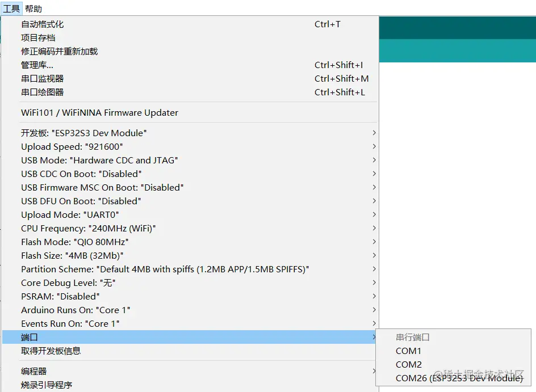Screen dimensions: 536x392
Task: Expand Flash Size 4MB submenu
Action: tap(190, 256)
